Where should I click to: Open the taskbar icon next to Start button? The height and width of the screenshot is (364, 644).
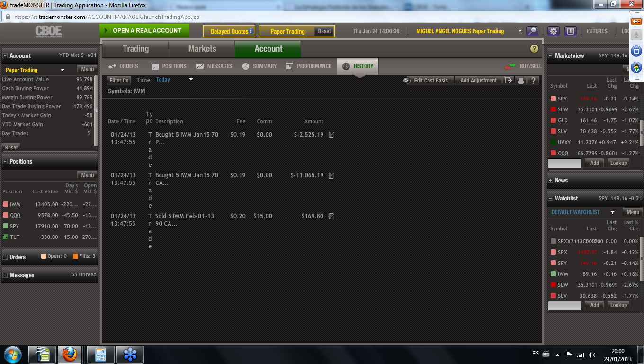point(42,354)
